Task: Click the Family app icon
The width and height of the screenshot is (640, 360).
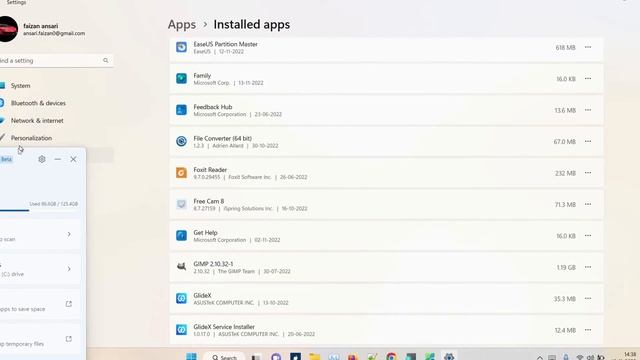Action: pyautogui.click(x=181, y=78)
